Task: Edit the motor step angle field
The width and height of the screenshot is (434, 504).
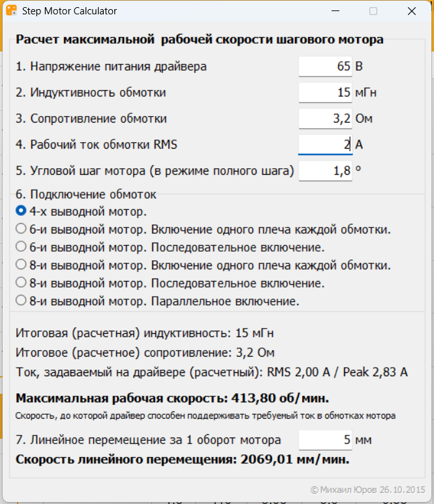Action: tap(325, 171)
